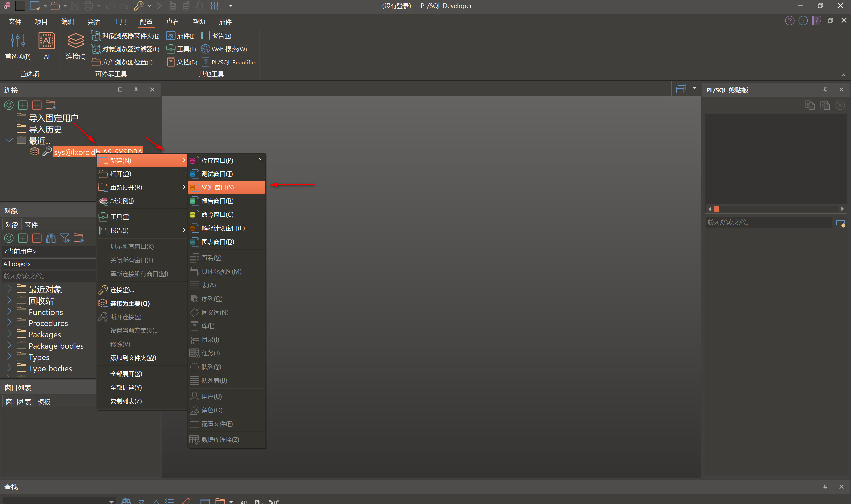Viewport: 851px width, 504px height.
Task: Pin the PL/SQL 剪贴板 panel
Action: [825, 90]
